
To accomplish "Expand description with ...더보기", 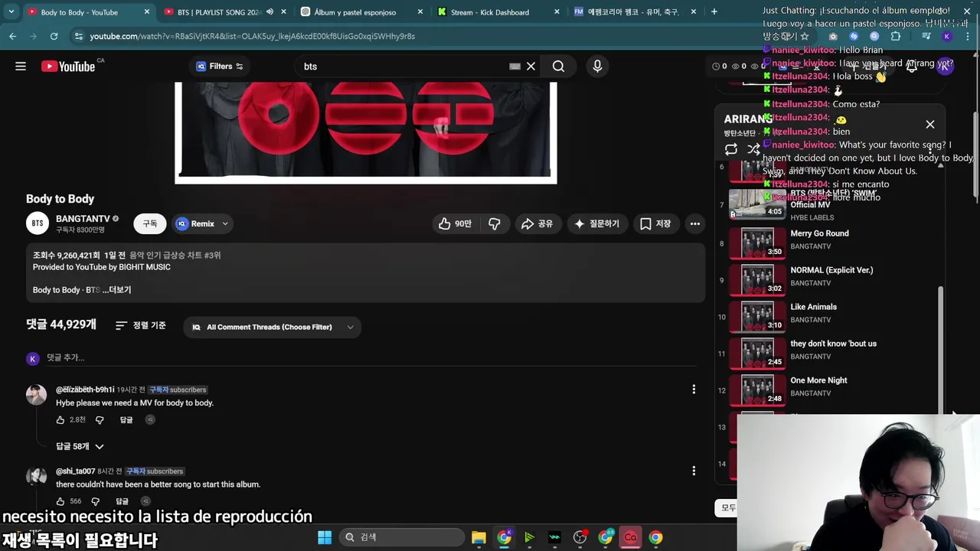I will pos(117,290).
